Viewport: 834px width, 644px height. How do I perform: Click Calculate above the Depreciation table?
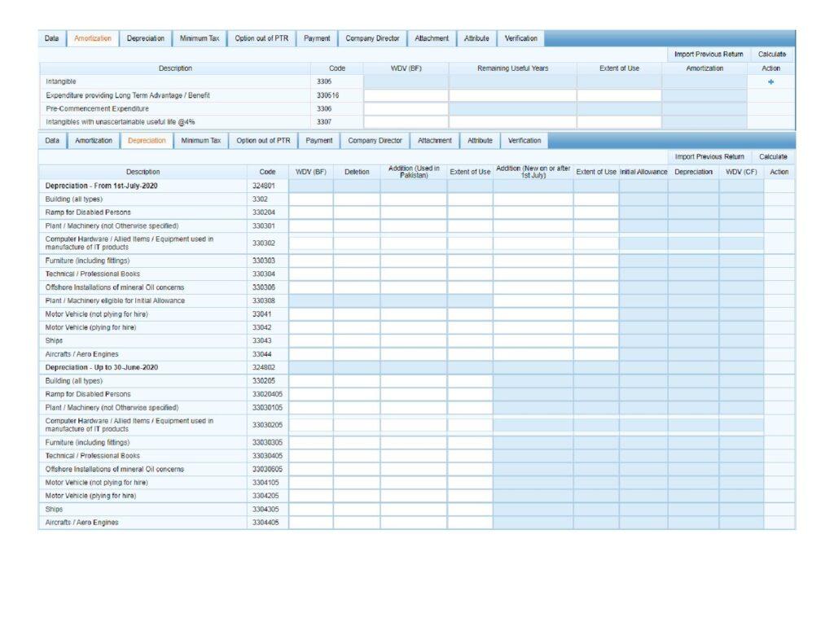pyautogui.click(x=772, y=156)
